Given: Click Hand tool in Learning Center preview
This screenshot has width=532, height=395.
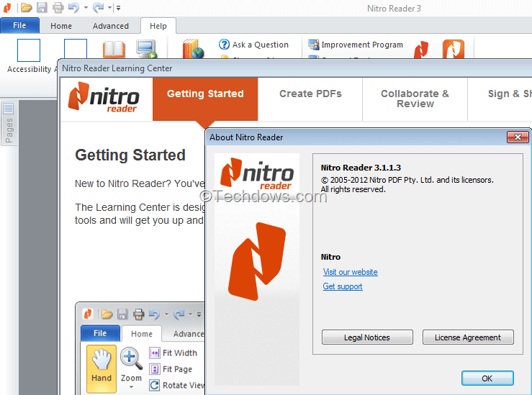Looking at the screenshot, I should [102, 369].
